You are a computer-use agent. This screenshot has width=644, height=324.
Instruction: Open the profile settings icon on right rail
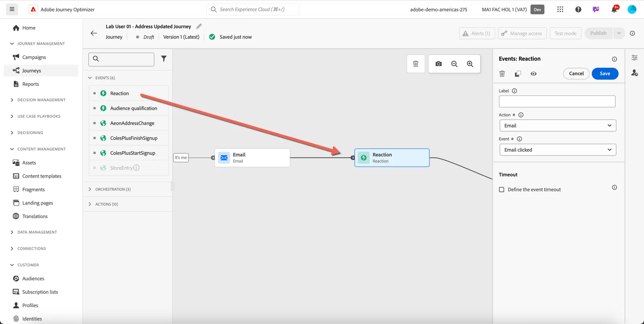tap(634, 73)
